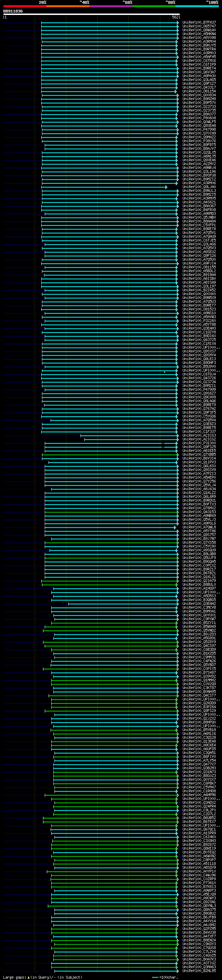Select the UniRef100_B8AJV7 label

pyautogui.click(x=199, y=148)
